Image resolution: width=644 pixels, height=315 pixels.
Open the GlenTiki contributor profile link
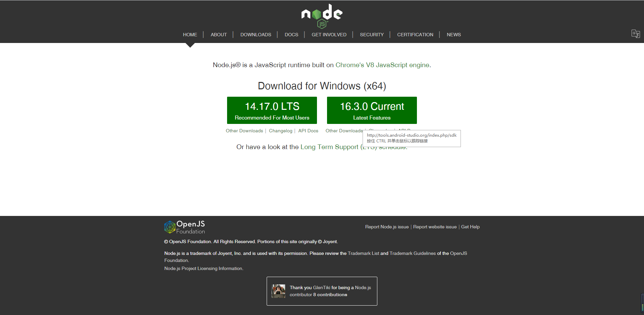point(321,287)
